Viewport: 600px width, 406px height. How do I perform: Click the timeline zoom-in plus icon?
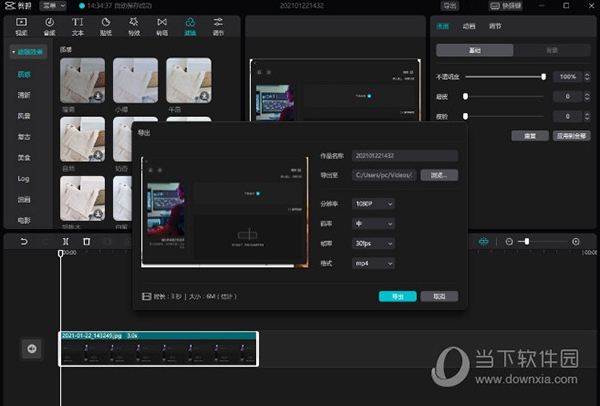tap(575, 242)
